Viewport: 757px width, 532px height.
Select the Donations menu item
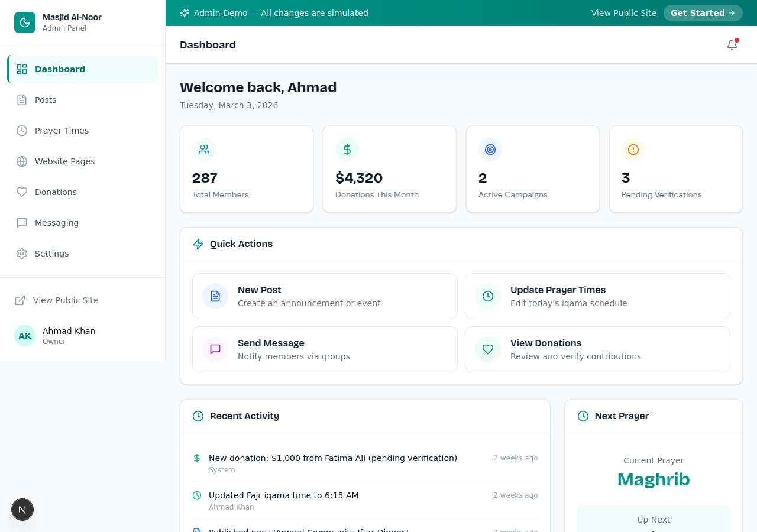point(55,192)
